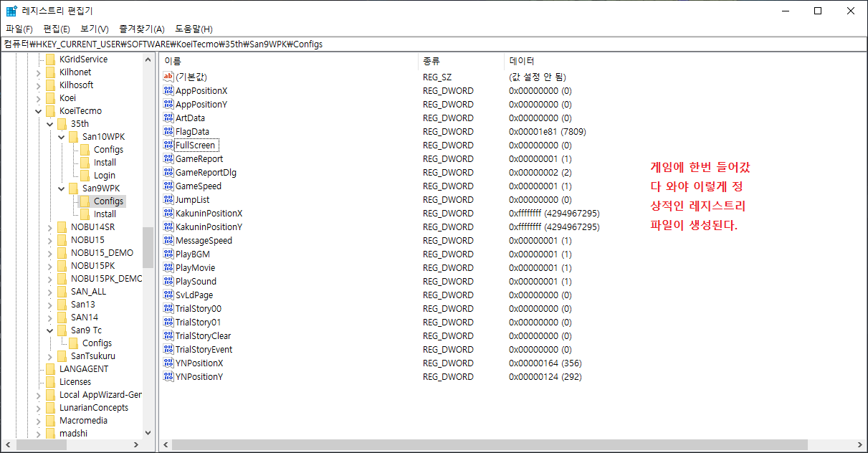The height and width of the screenshot is (453, 868).
Task: Click the TrialStoryClear DWORD value icon
Action: click(168, 335)
